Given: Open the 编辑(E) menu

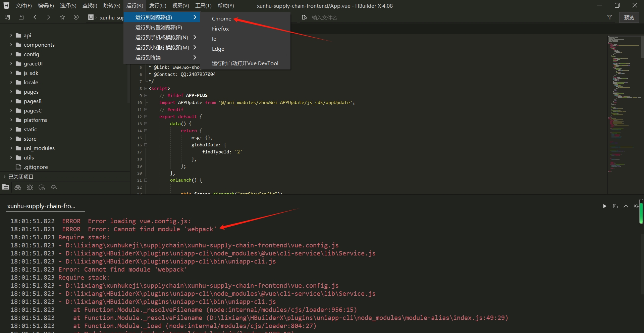Looking at the screenshot, I should (46, 6).
